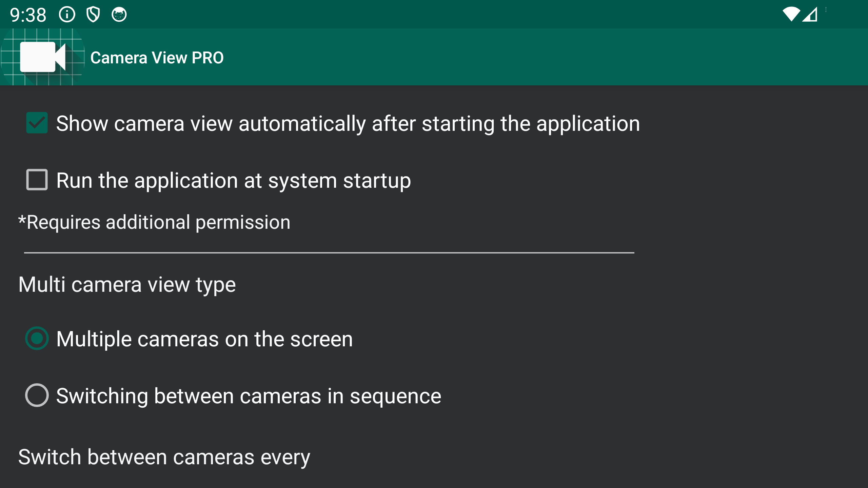This screenshot has width=868, height=488.
Task: Select the Multiple cameras on the screen radio button
Action: pos(37,339)
